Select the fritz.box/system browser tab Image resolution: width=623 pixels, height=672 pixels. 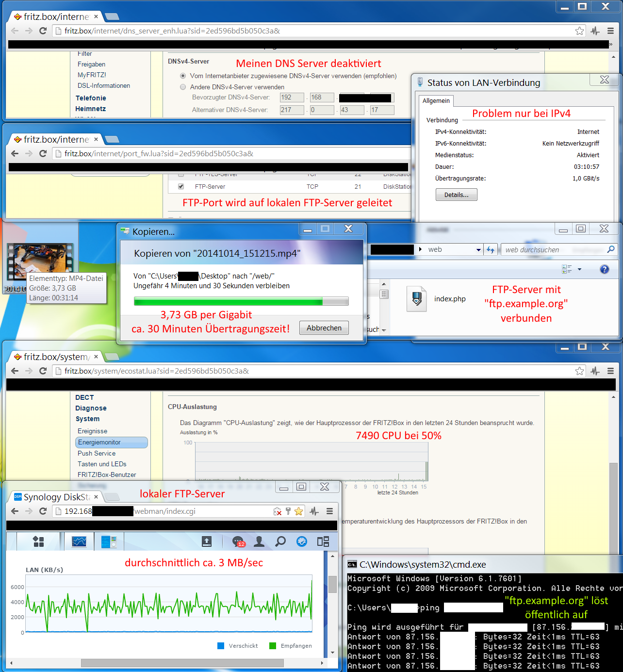pyautogui.click(x=56, y=357)
